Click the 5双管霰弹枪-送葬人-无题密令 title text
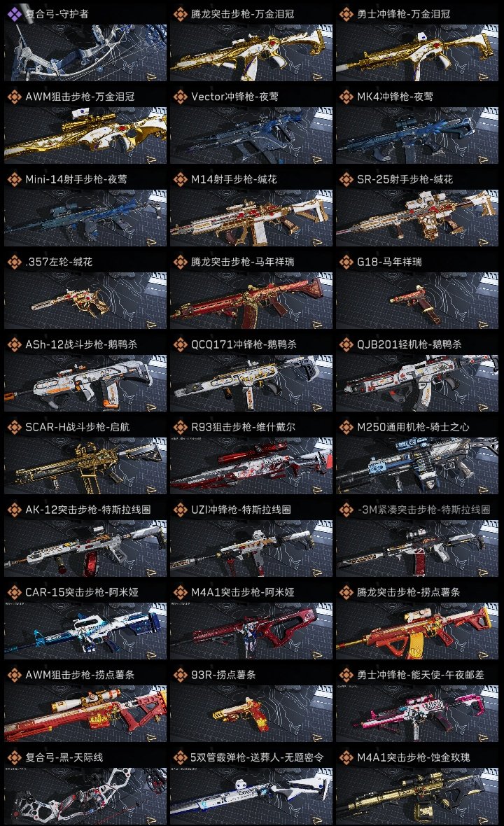The width and height of the screenshot is (504, 826). point(256,757)
